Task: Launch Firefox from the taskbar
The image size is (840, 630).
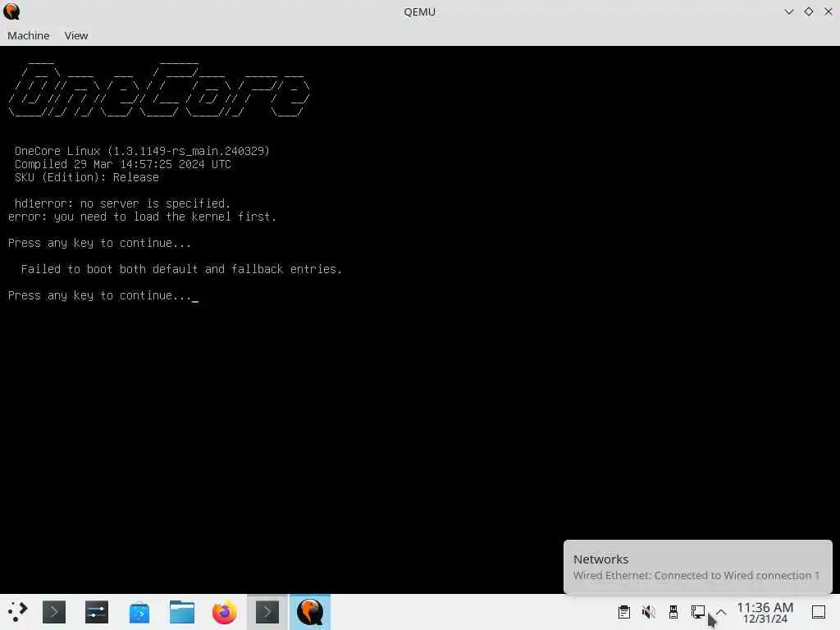Action: tap(225, 612)
